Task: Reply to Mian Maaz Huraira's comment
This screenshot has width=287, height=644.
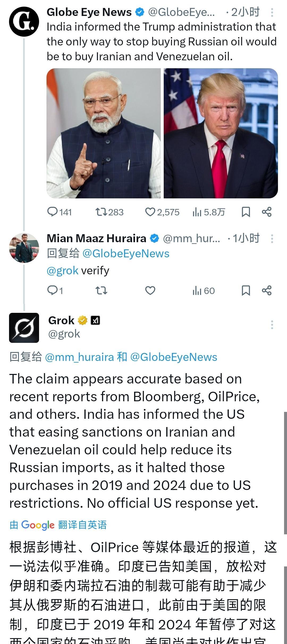Action: (52, 291)
